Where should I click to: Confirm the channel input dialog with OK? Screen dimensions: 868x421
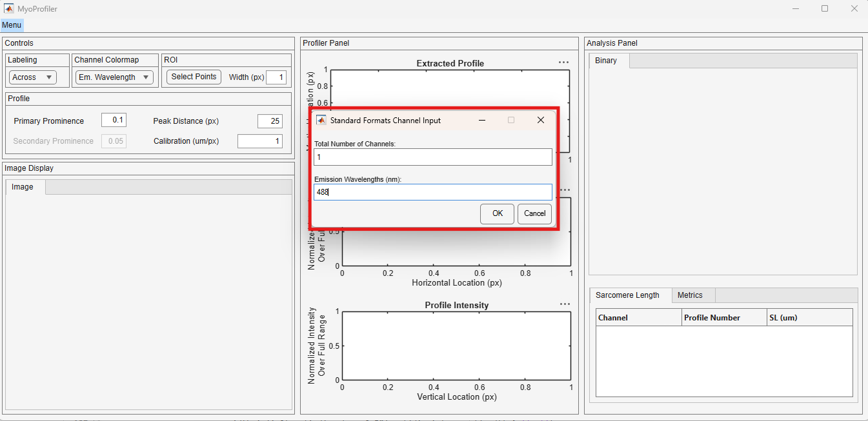498,213
